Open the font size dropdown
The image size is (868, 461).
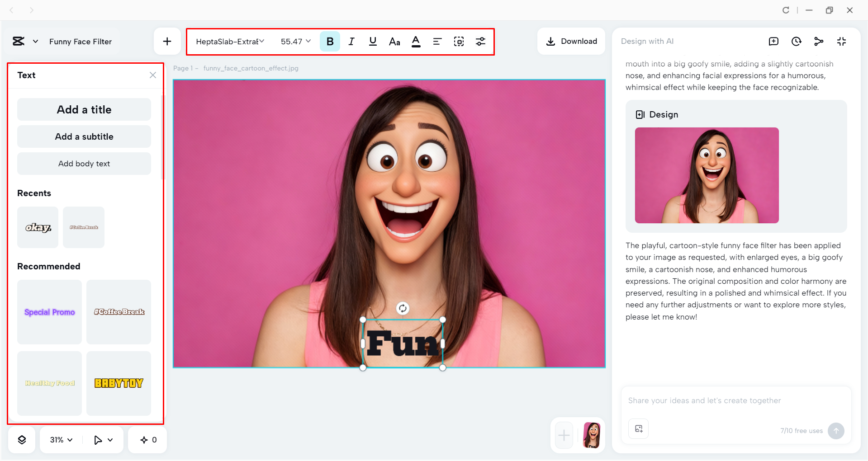click(295, 41)
